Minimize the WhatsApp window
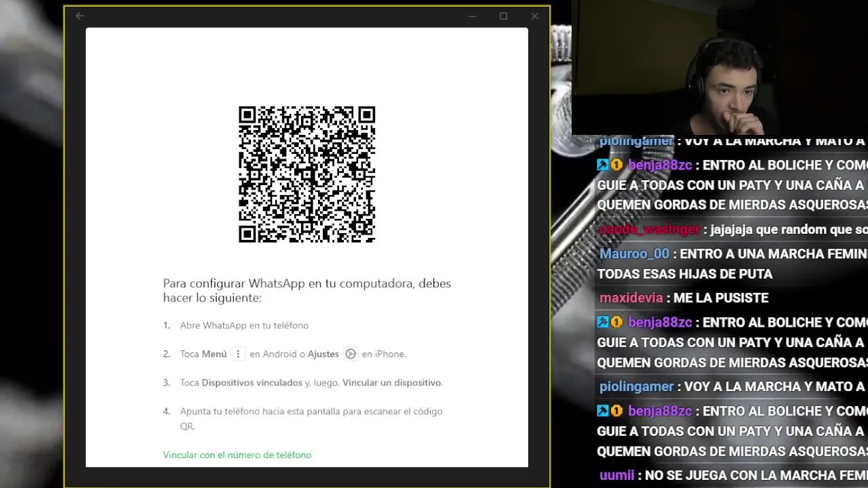This screenshot has height=488, width=868. (472, 16)
